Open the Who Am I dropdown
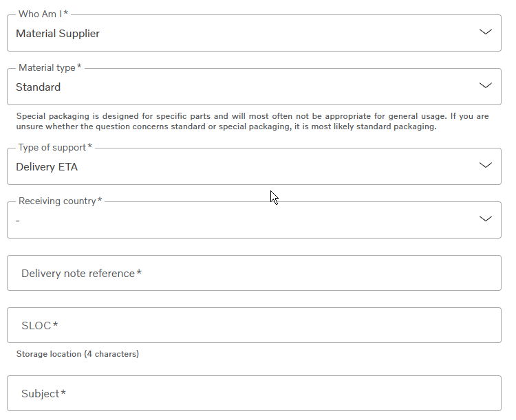 (254, 33)
